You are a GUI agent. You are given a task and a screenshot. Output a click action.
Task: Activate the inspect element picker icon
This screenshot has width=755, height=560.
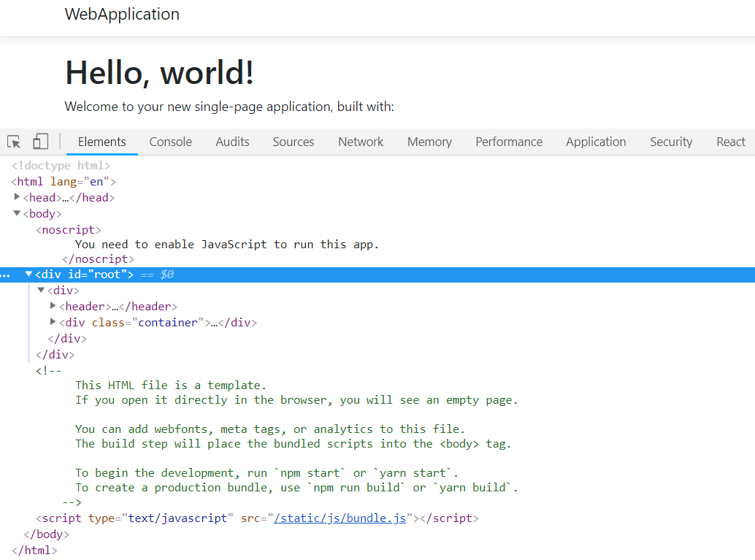[x=14, y=142]
